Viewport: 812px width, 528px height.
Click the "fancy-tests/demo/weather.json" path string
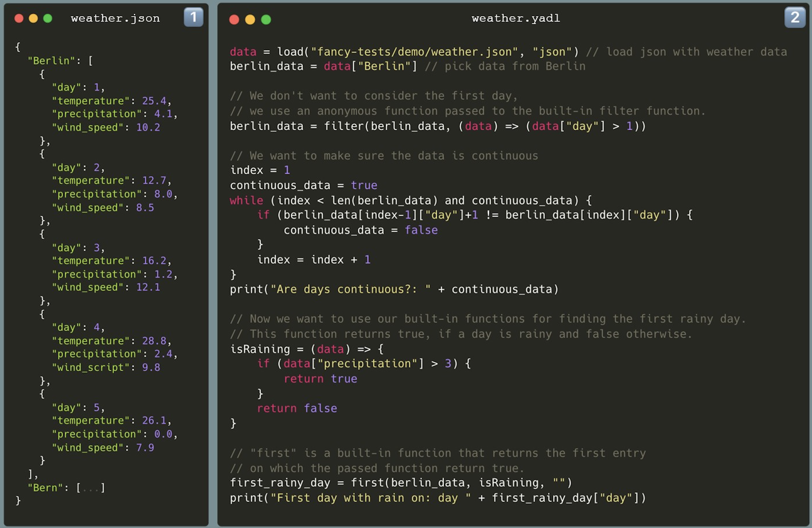tap(414, 52)
